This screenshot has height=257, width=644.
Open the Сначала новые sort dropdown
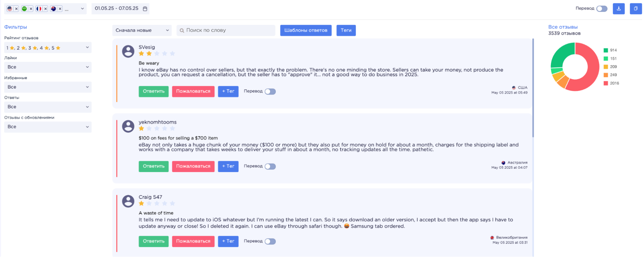coord(142,31)
